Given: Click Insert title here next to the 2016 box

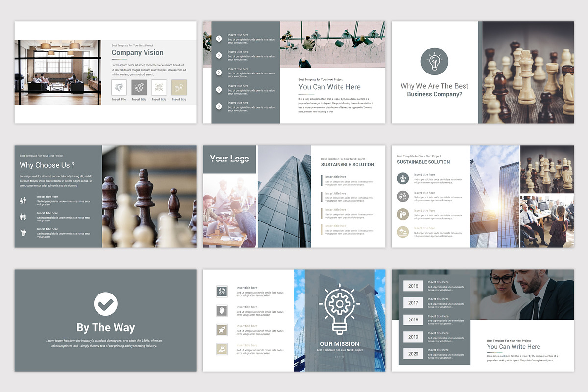Looking at the screenshot, I should pyautogui.click(x=438, y=282).
